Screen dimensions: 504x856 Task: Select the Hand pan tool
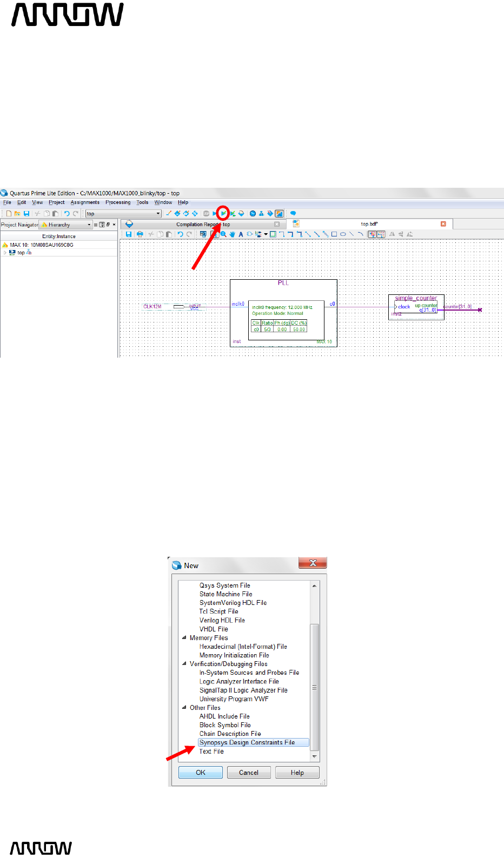click(x=233, y=234)
